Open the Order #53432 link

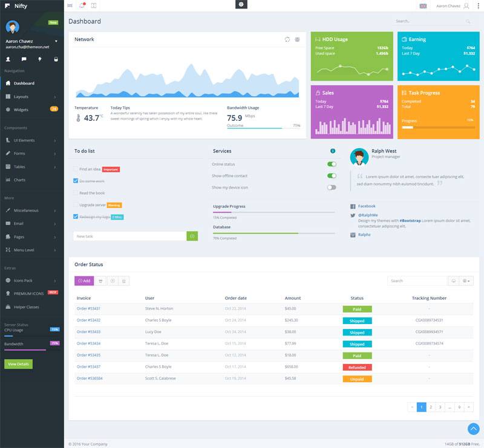(88, 320)
